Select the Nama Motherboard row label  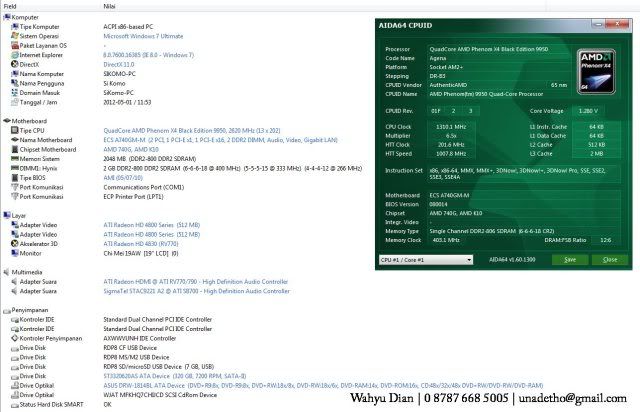[x=46, y=140]
